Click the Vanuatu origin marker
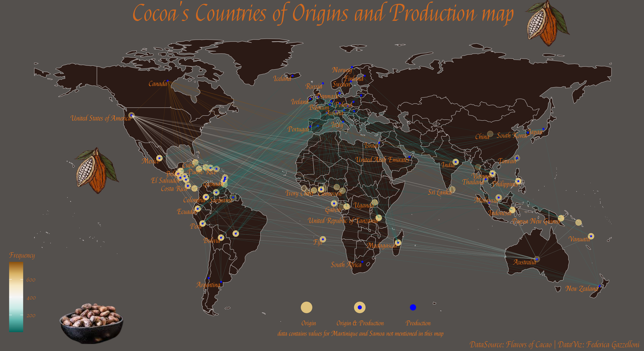644x351 pixels. point(591,236)
